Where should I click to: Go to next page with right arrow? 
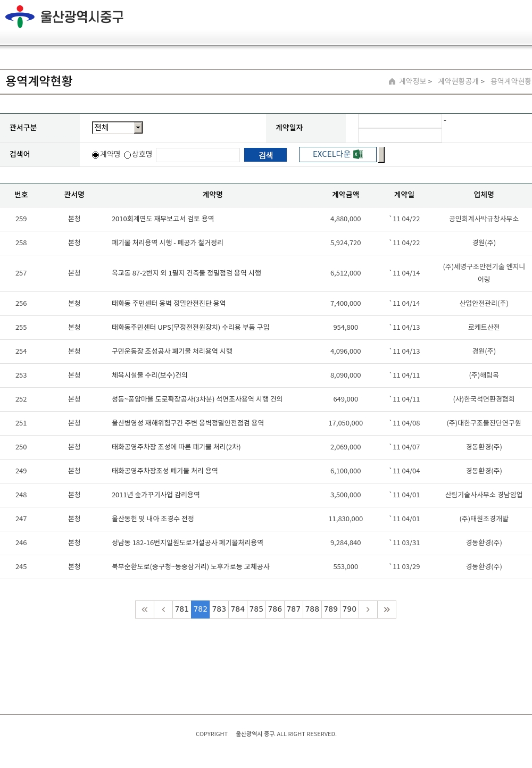coord(368,610)
